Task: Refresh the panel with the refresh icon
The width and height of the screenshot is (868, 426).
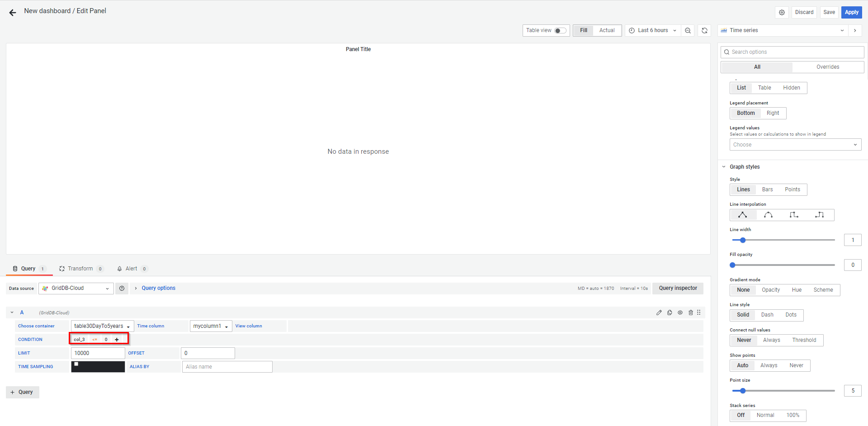Action: click(x=704, y=31)
